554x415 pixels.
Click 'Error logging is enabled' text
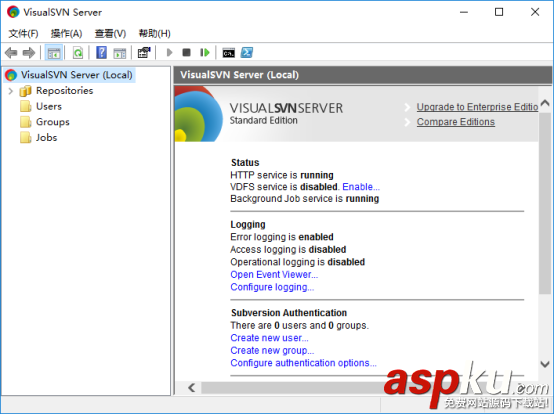282,237
